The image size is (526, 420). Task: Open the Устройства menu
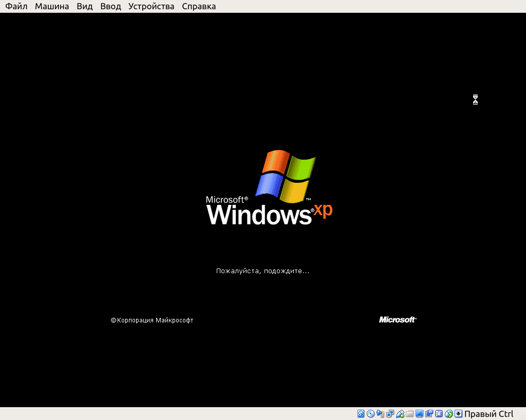coord(152,6)
